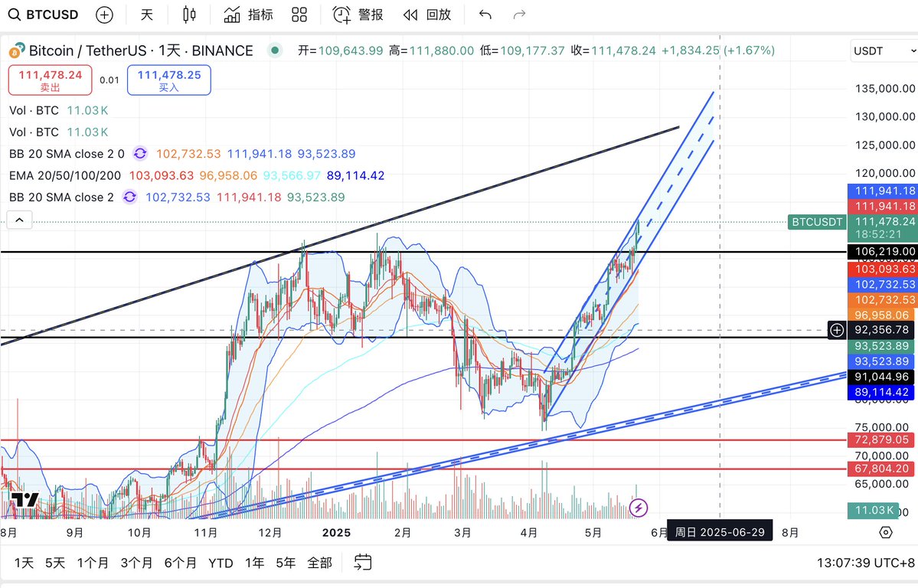Click the red 72,879.05 price label
918x588 pixels.
(882, 439)
